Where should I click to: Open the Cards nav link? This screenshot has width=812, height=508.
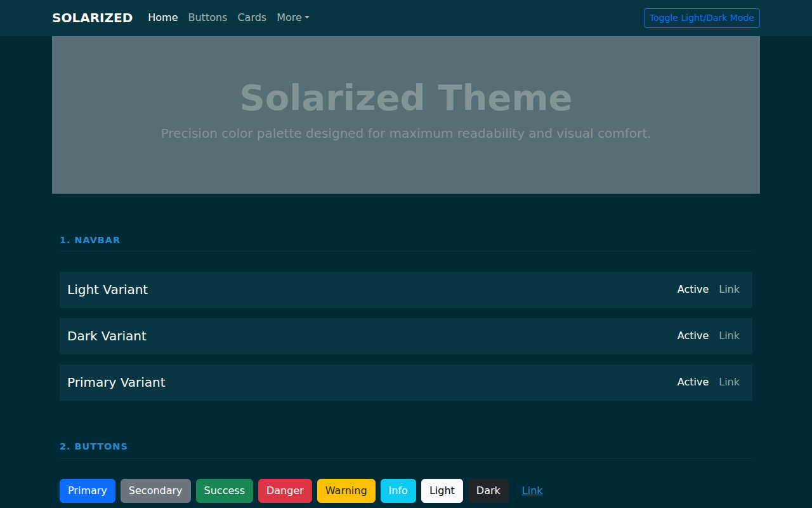(x=252, y=18)
